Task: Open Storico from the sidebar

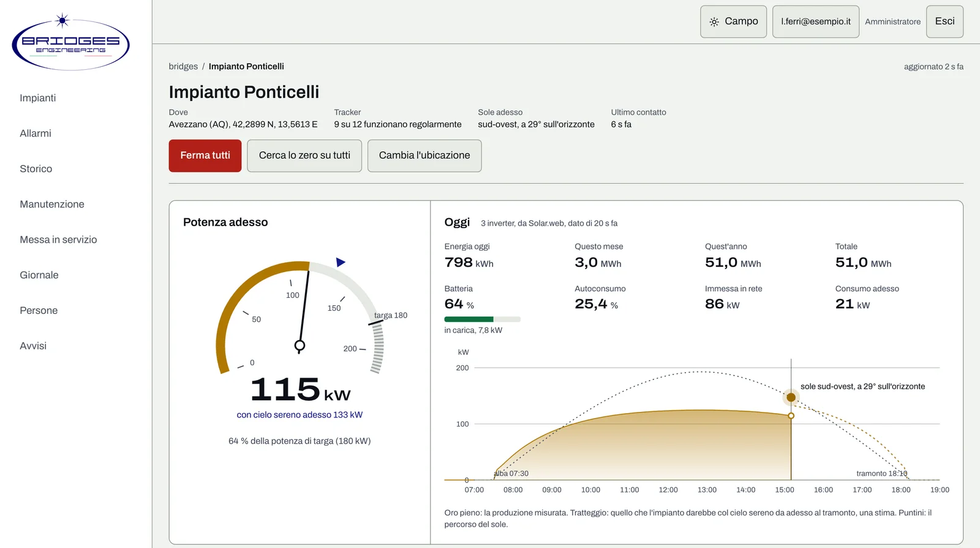Action: click(36, 169)
